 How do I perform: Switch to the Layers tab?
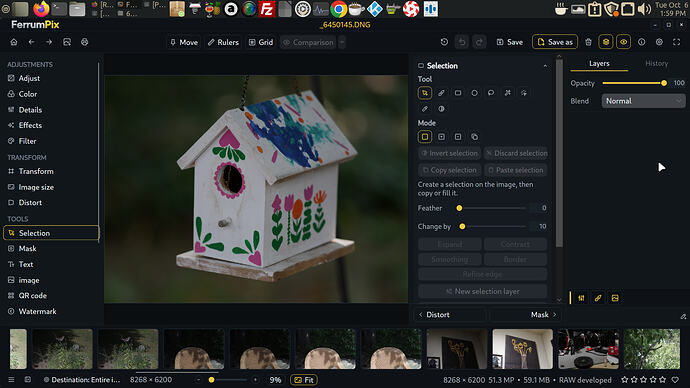pos(599,64)
